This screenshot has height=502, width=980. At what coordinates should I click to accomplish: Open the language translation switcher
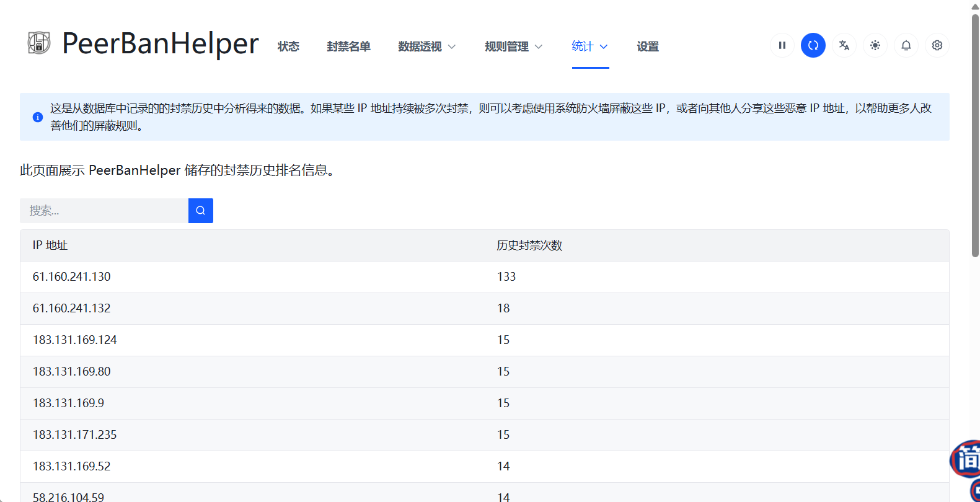[844, 45]
